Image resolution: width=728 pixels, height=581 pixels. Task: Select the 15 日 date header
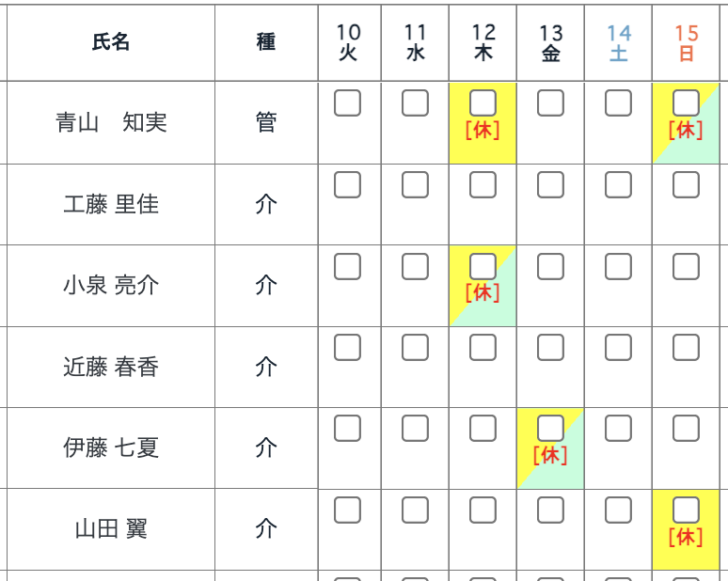pos(686,43)
